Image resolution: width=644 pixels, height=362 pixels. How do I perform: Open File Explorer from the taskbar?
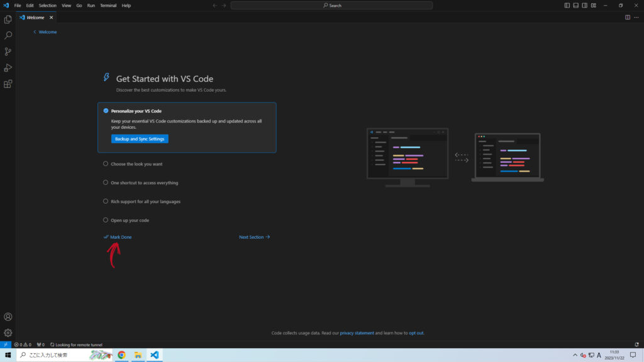point(138,355)
